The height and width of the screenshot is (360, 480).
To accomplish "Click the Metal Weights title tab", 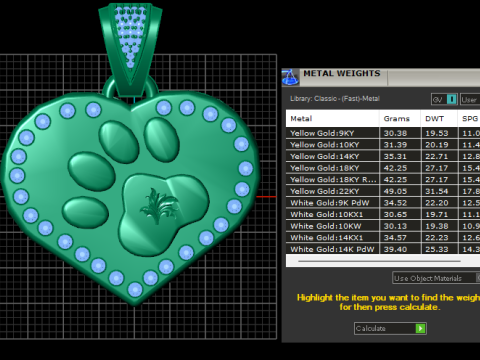I will [342, 74].
